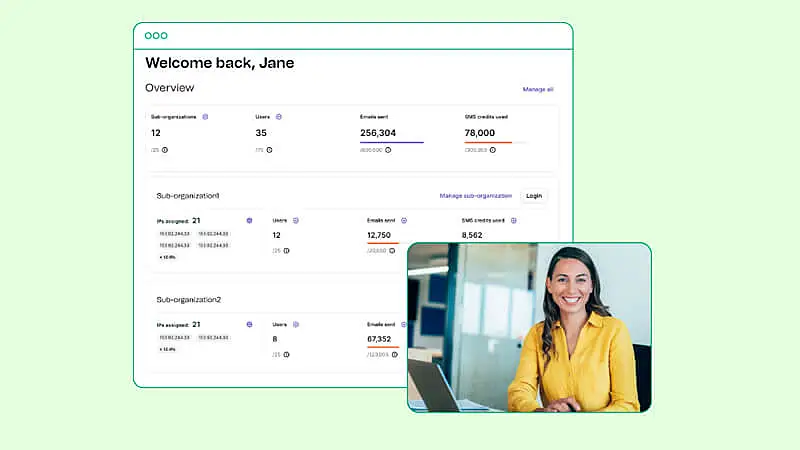Click info icon under SMS credits used 78,000
Image resolution: width=800 pixels, height=450 pixels.
tap(494, 150)
